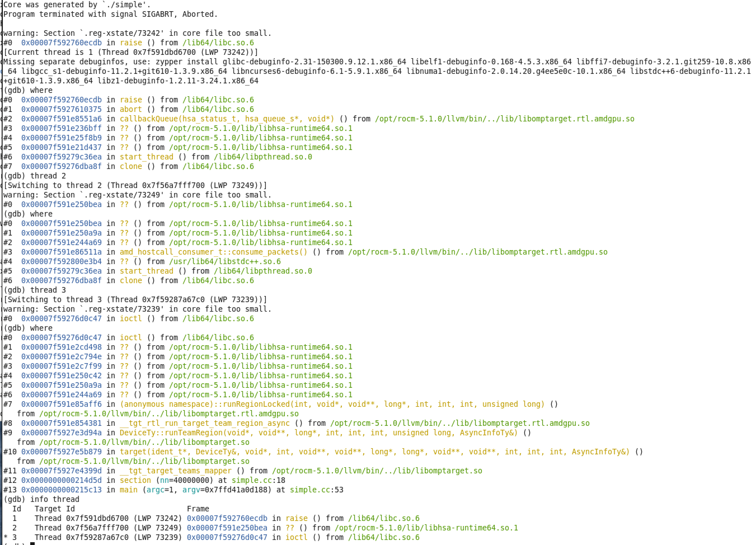This screenshot has width=756, height=545.
Task: Click the address 0x00007f591e236bff in frame #3
Action: pos(62,128)
